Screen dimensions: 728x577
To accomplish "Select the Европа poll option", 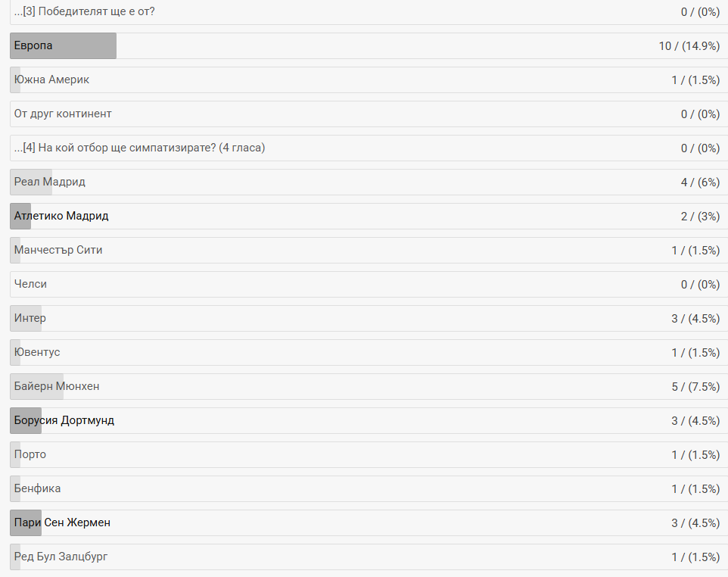I will click(x=369, y=45).
